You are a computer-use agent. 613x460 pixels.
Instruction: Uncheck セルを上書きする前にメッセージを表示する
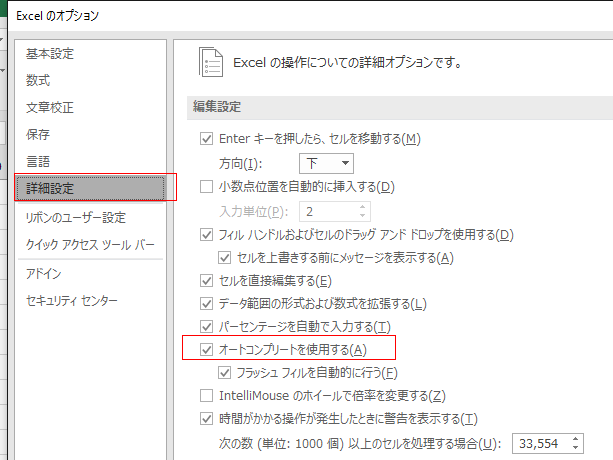coord(224,258)
